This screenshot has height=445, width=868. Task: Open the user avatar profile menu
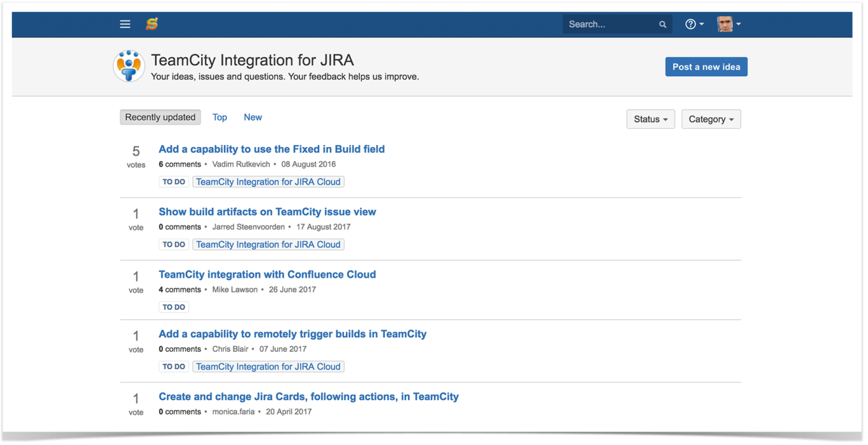click(x=728, y=24)
